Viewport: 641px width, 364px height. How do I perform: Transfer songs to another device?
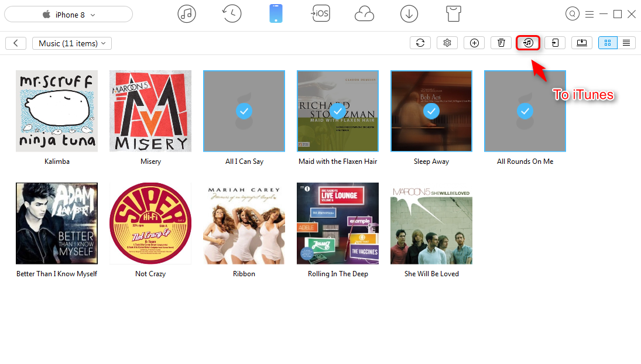555,43
